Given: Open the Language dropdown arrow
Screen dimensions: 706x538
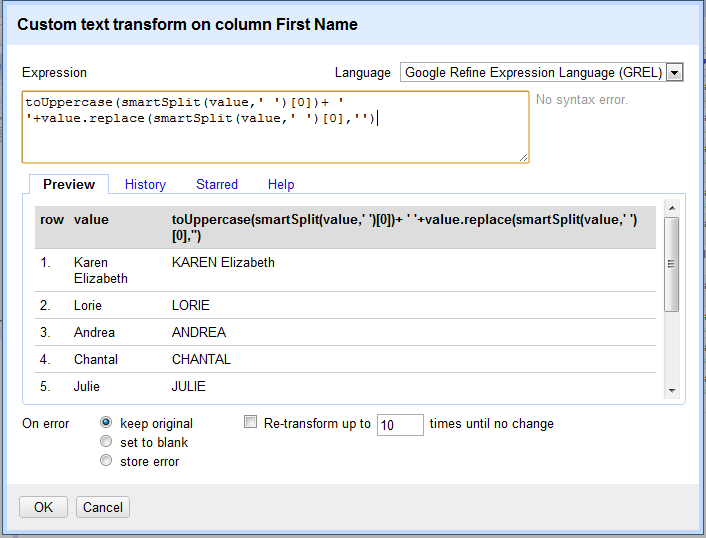Looking at the screenshot, I should (x=674, y=72).
